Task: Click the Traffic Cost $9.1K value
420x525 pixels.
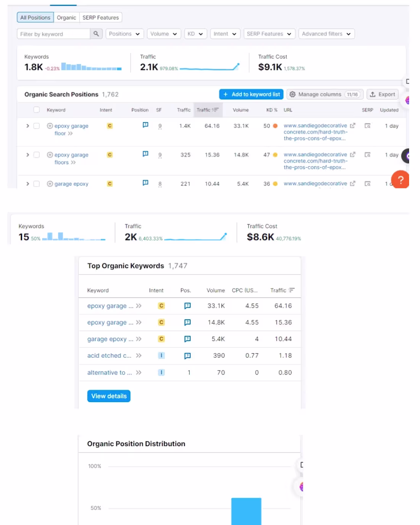Action: click(x=270, y=67)
